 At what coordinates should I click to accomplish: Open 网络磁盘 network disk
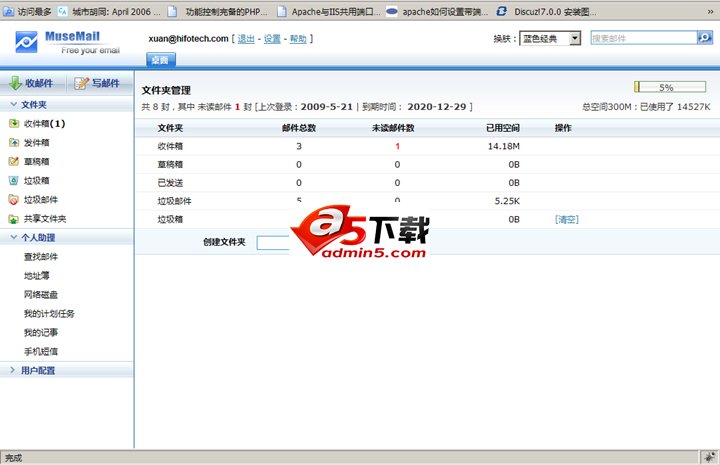41,294
